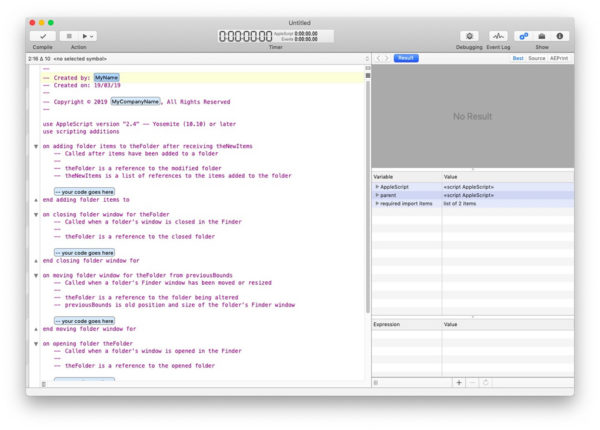Expand the AppleScript variable row

pyautogui.click(x=377, y=187)
